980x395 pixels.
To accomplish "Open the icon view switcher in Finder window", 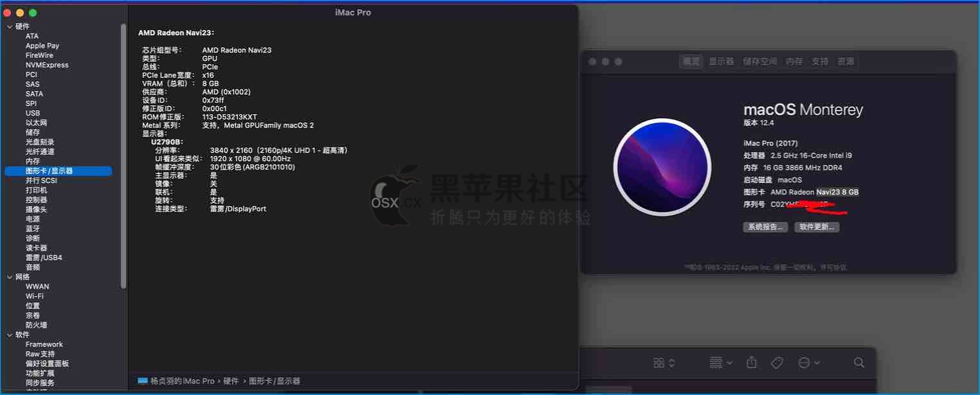I will point(664,363).
